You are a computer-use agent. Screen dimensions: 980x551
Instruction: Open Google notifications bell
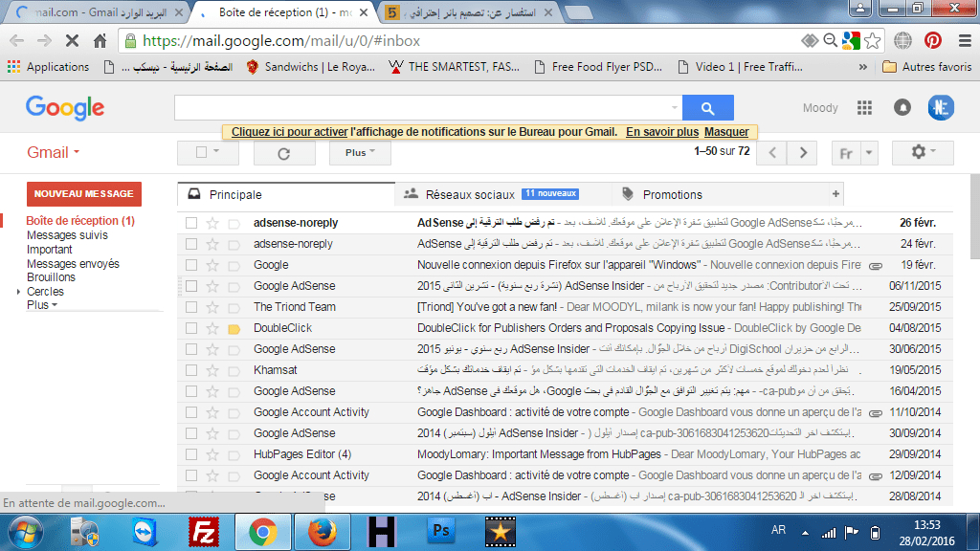click(902, 108)
